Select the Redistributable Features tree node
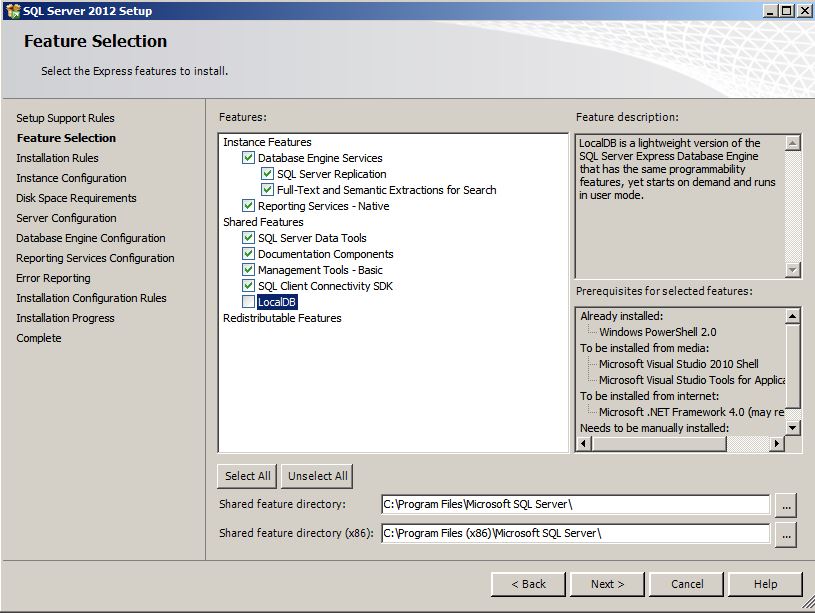Viewport: 815px width, 613px height. pos(282,318)
